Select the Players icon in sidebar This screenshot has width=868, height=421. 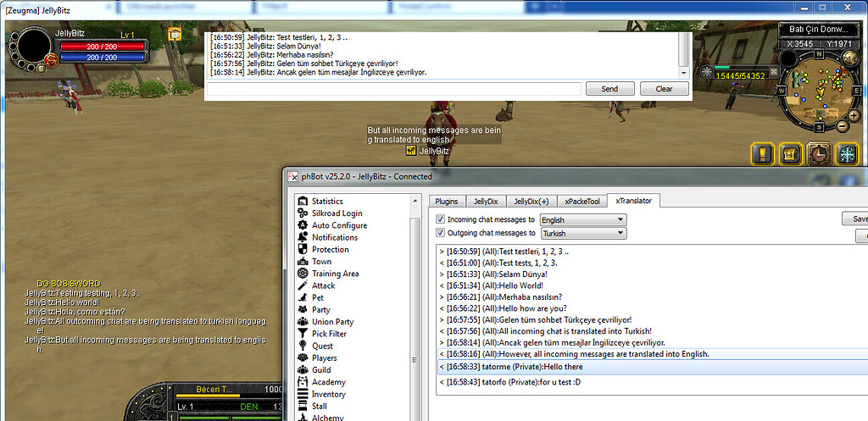pos(303,358)
